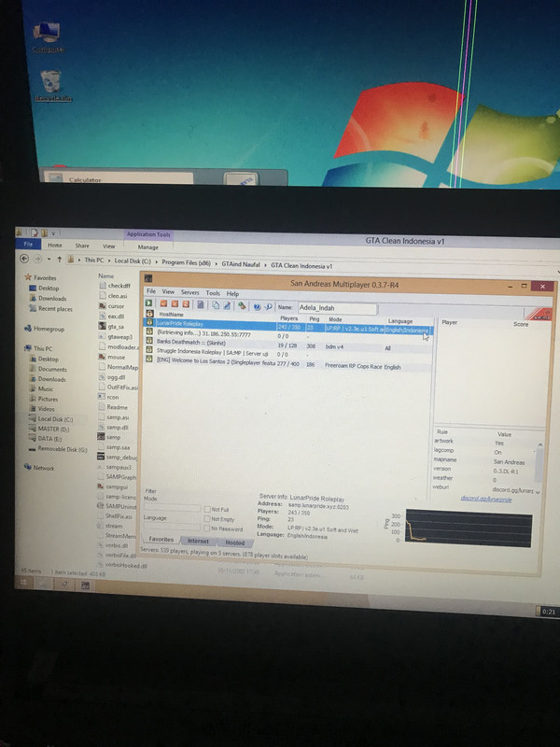Click the green Connect icon in SA-MP toolbar
This screenshot has width=560, height=747.
coord(149,303)
